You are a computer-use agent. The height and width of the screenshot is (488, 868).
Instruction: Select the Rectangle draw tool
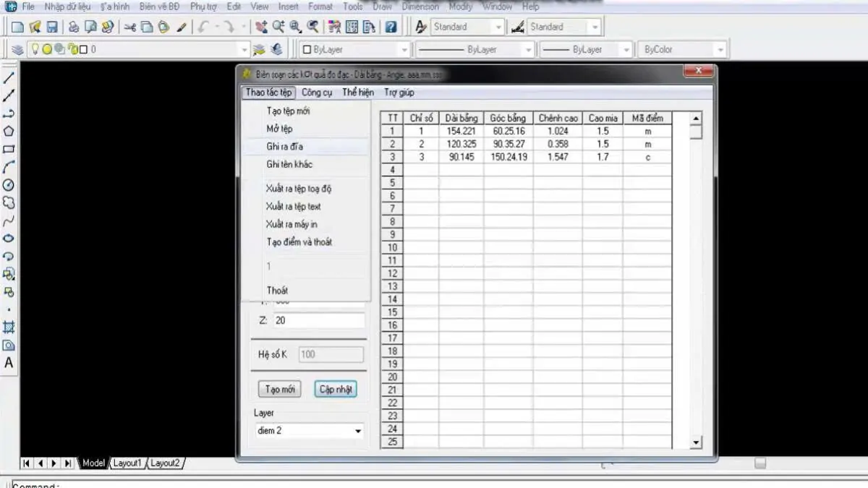pos(9,150)
